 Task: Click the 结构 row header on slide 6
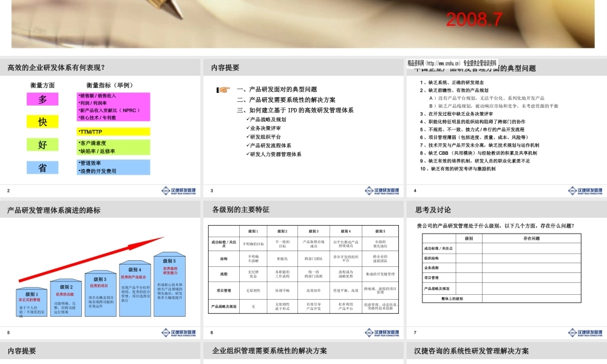pyautogui.click(x=224, y=259)
